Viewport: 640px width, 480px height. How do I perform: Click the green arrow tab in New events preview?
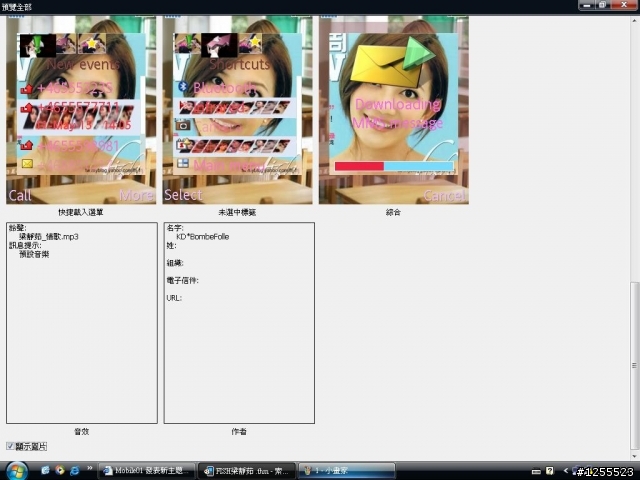38,45
